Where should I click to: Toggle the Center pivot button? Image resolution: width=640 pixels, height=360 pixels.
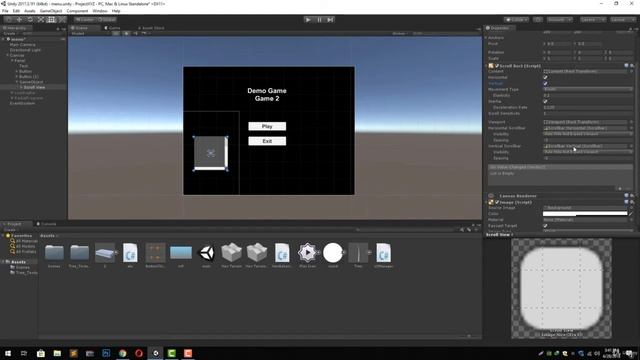tap(84, 19)
